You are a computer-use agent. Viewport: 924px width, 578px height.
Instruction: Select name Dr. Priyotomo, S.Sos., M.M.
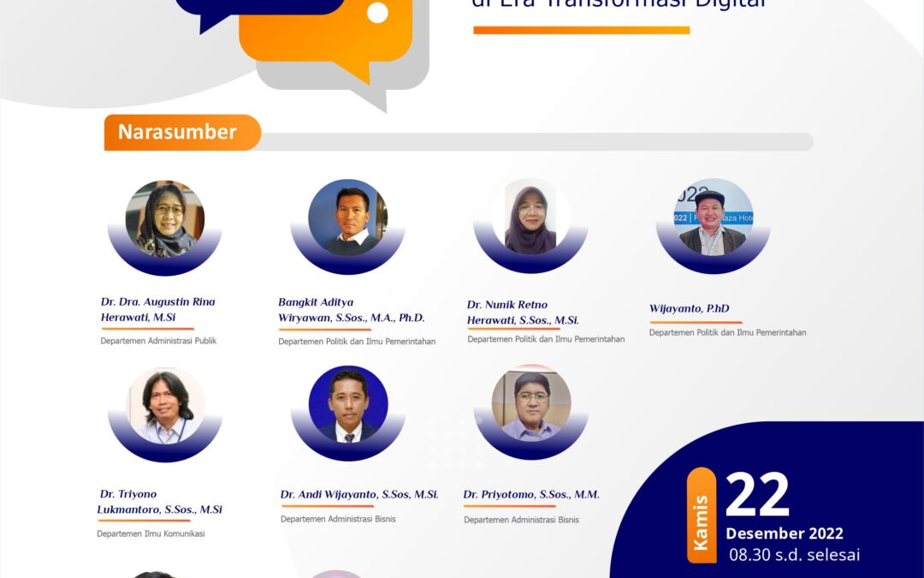click(531, 494)
